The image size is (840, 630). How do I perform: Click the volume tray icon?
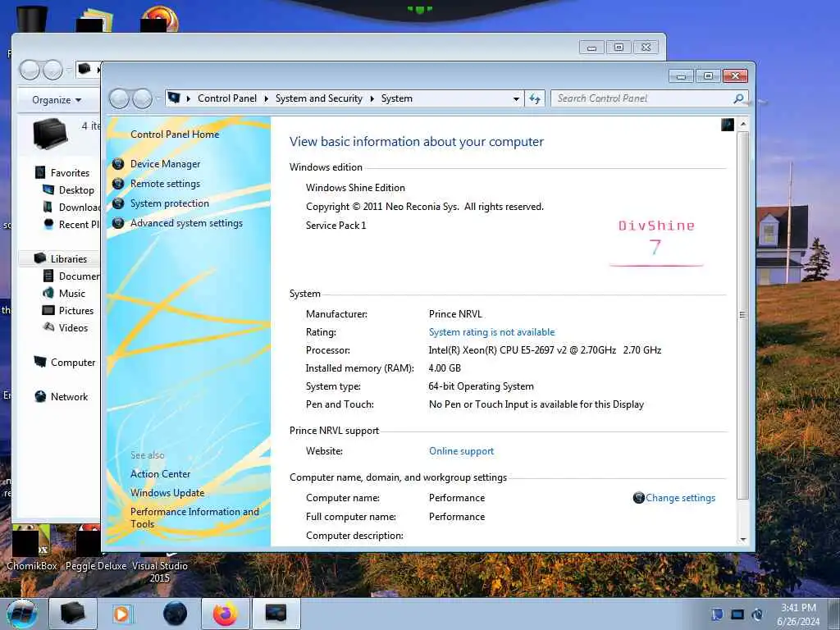pos(757,614)
